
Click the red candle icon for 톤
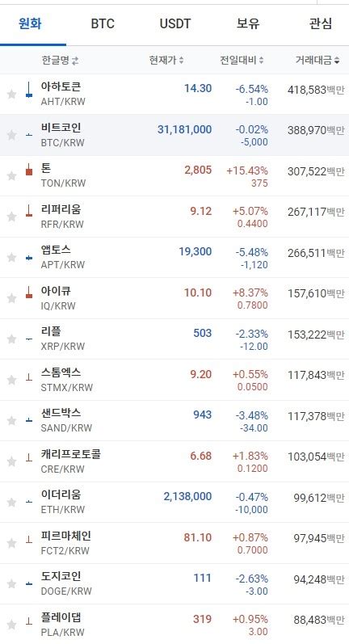click(29, 169)
